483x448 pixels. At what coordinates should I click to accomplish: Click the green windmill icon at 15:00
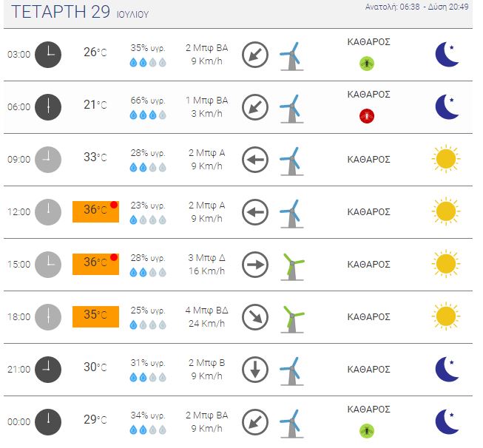click(x=292, y=267)
